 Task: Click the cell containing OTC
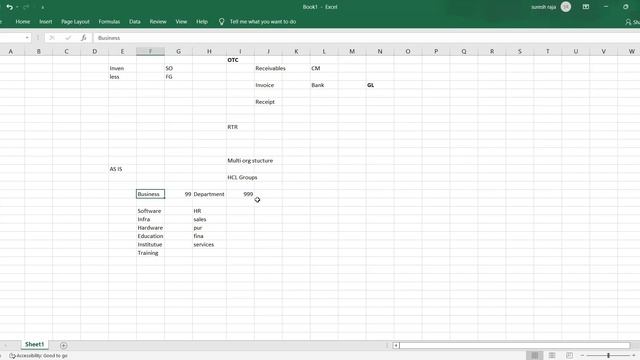240,60
